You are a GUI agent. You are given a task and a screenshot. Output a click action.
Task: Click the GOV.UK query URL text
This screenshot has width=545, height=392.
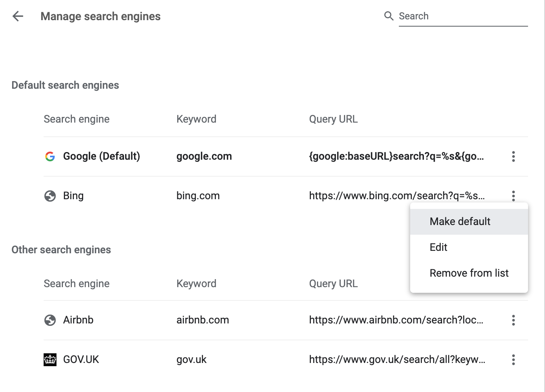(397, 360)
